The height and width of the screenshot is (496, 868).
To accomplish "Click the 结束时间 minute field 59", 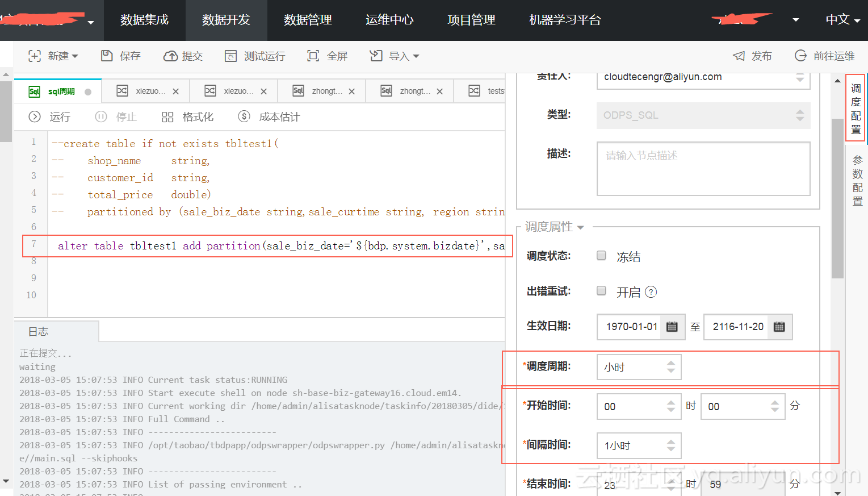I will (x=743, y=485).
